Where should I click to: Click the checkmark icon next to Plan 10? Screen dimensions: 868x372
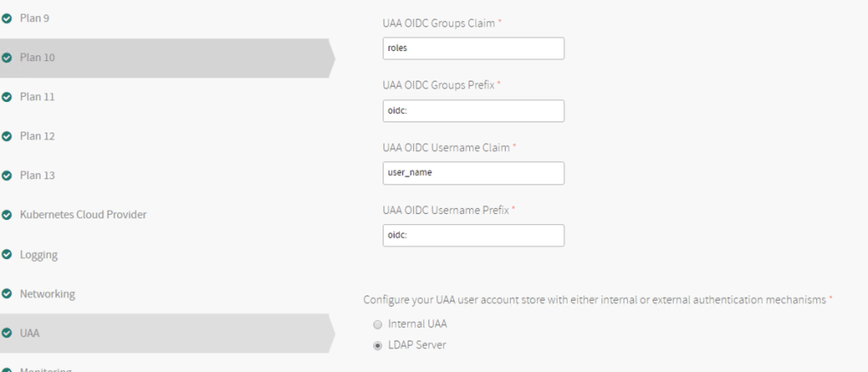point(7,58)
